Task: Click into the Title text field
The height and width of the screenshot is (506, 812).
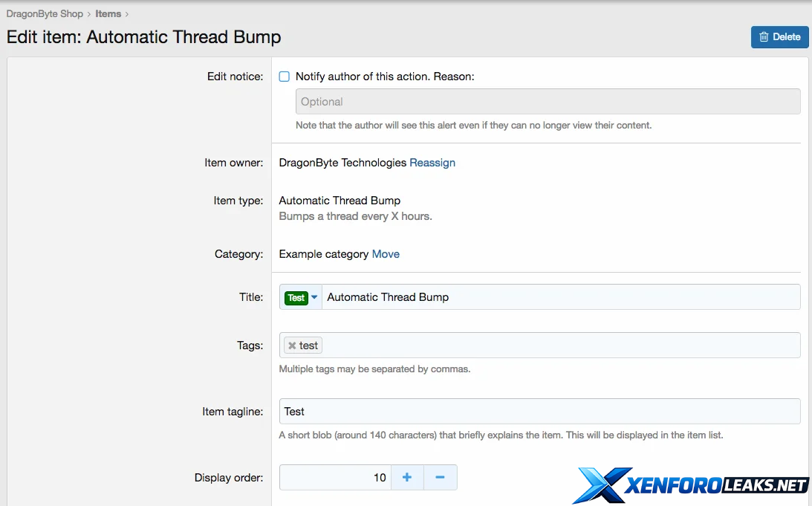Action: tap(561, 297)
